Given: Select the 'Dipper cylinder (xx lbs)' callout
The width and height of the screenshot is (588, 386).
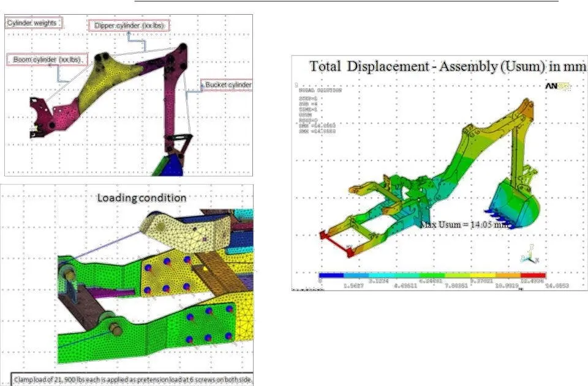Looking at the screenshot, I should [x=129, y=25].
